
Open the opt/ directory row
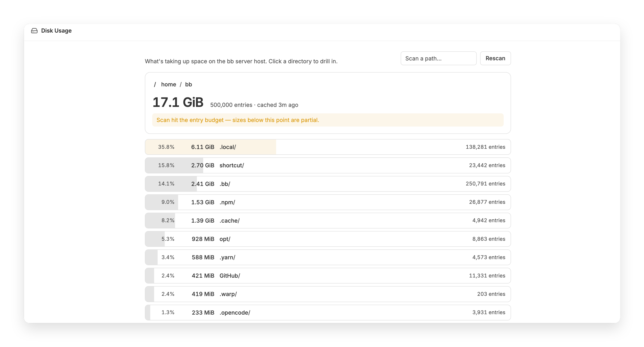pos(328,239)
